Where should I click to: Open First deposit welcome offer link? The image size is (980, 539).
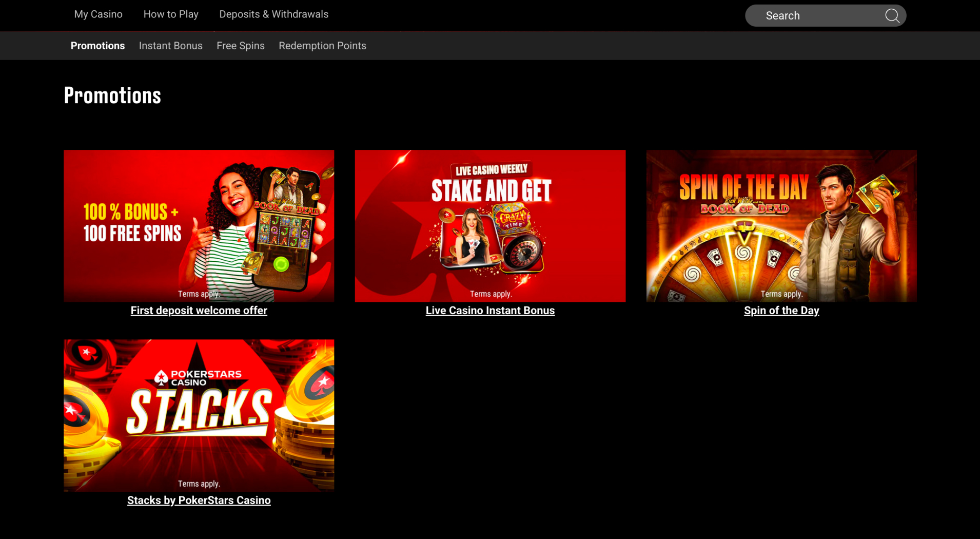tap(199, 311)
